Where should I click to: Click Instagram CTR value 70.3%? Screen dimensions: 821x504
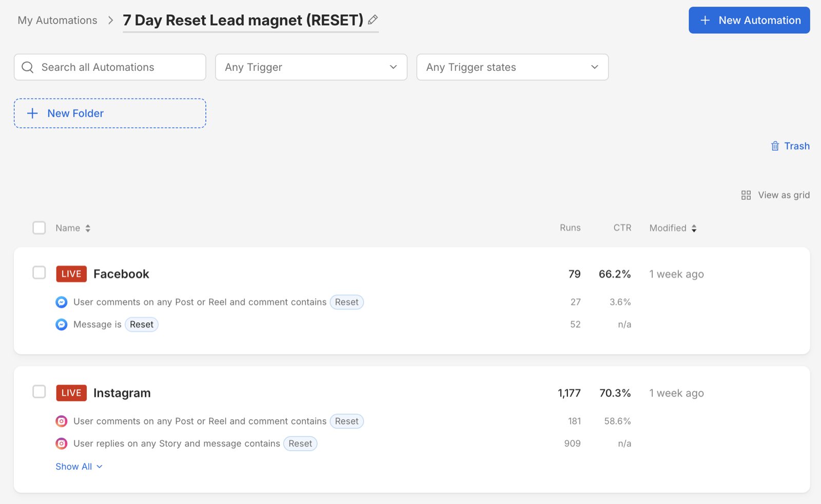pos(615,393)
